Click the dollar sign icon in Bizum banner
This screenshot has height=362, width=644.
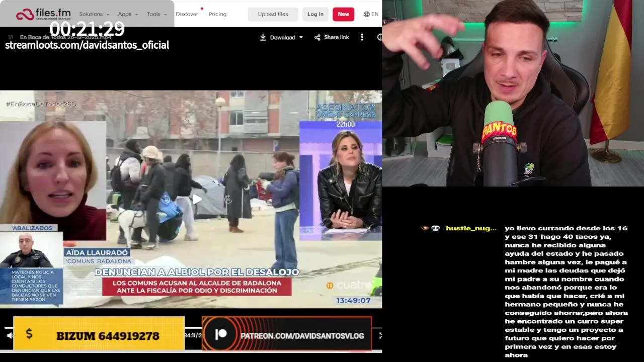29,333
